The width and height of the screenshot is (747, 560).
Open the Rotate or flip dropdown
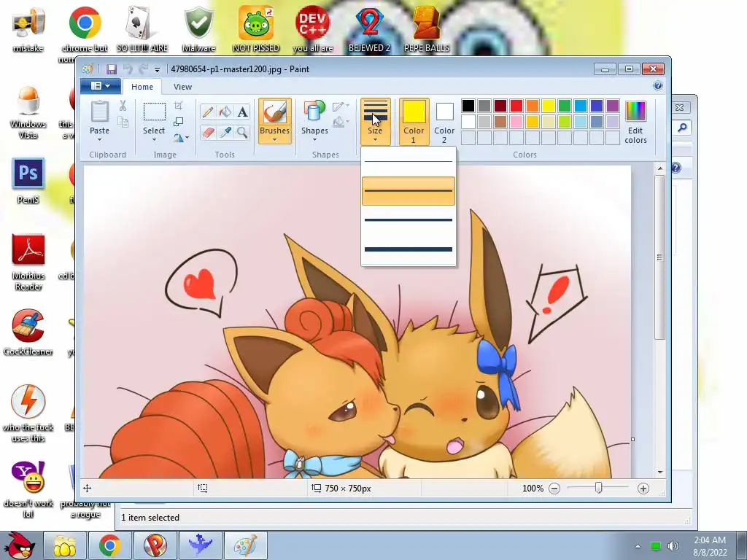181,138
